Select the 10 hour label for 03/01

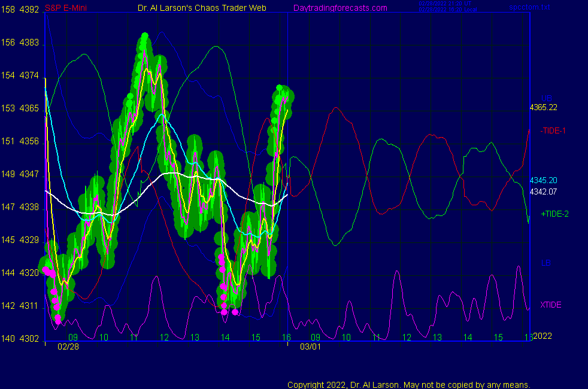click(346, 338)
